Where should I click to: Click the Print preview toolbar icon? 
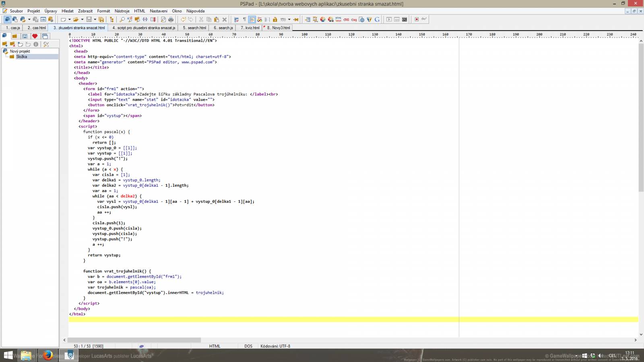tap(163, 19)
